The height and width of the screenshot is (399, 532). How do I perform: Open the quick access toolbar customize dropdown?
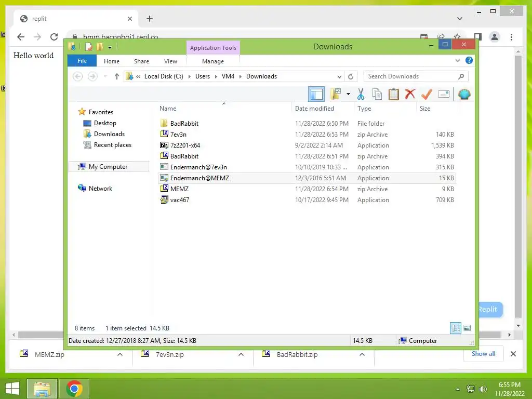110,47
